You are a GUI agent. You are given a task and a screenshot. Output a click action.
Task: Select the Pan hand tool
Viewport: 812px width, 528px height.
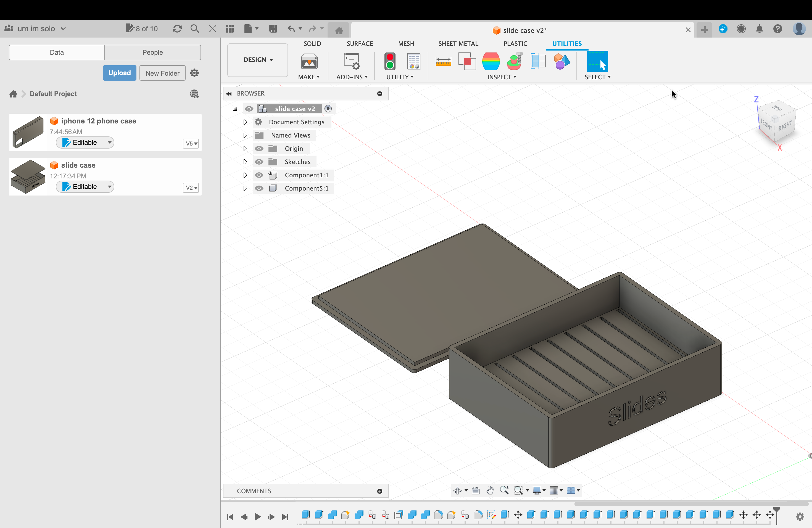point(490,490)
